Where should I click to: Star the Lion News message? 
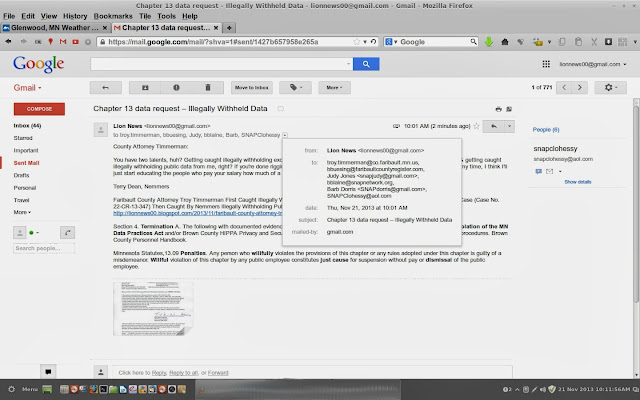click(476, 126)
